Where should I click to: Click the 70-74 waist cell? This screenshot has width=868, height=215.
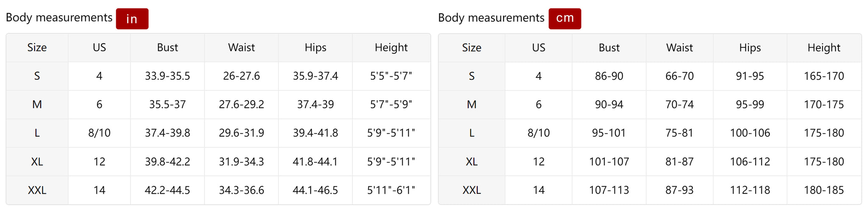pos(679,104)
